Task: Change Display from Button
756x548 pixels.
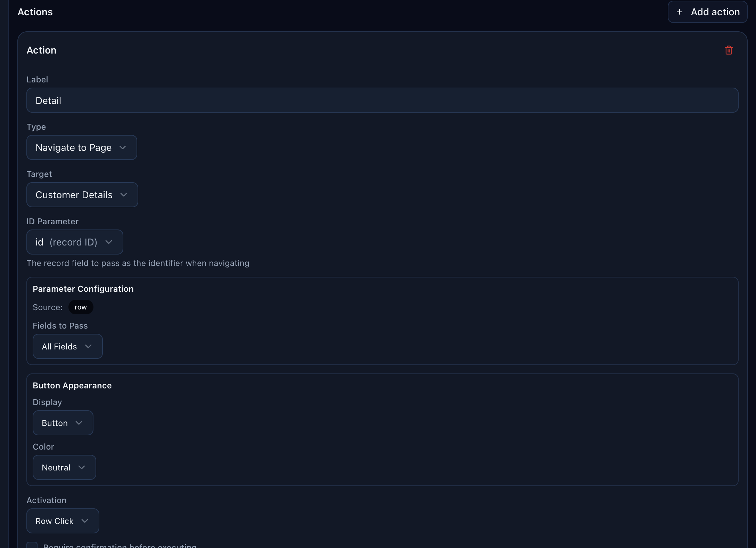Action: (63, 423)
